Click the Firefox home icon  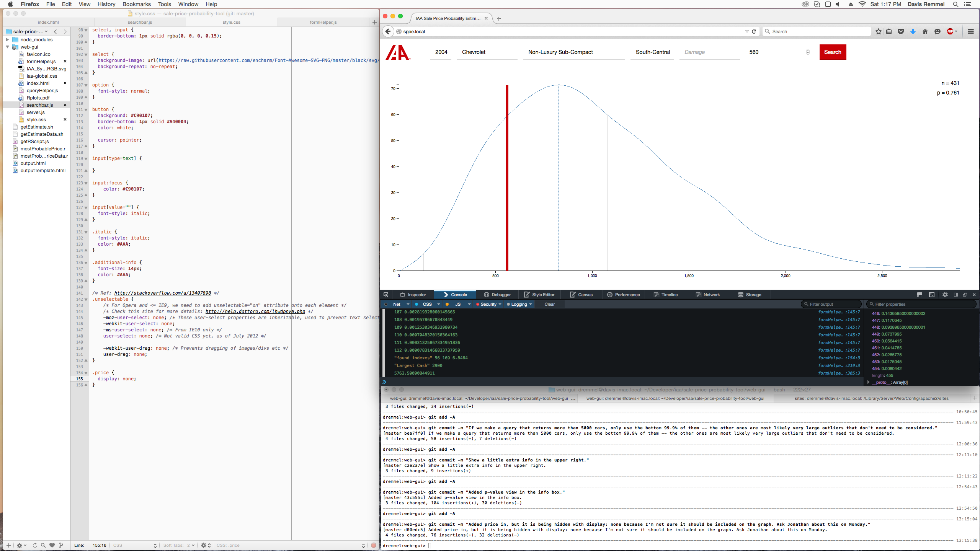(925, 31)
